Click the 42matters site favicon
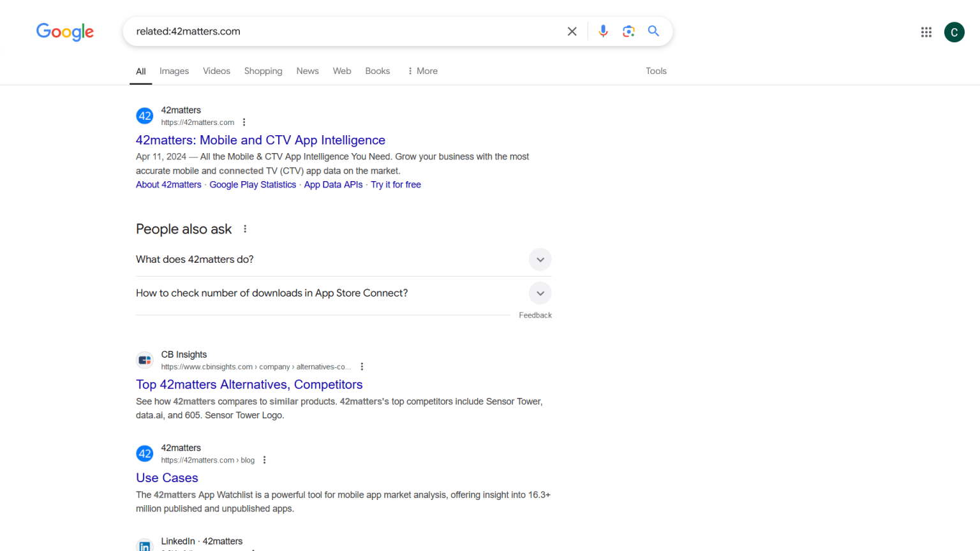980x551 pixels. tap(144, 115)
